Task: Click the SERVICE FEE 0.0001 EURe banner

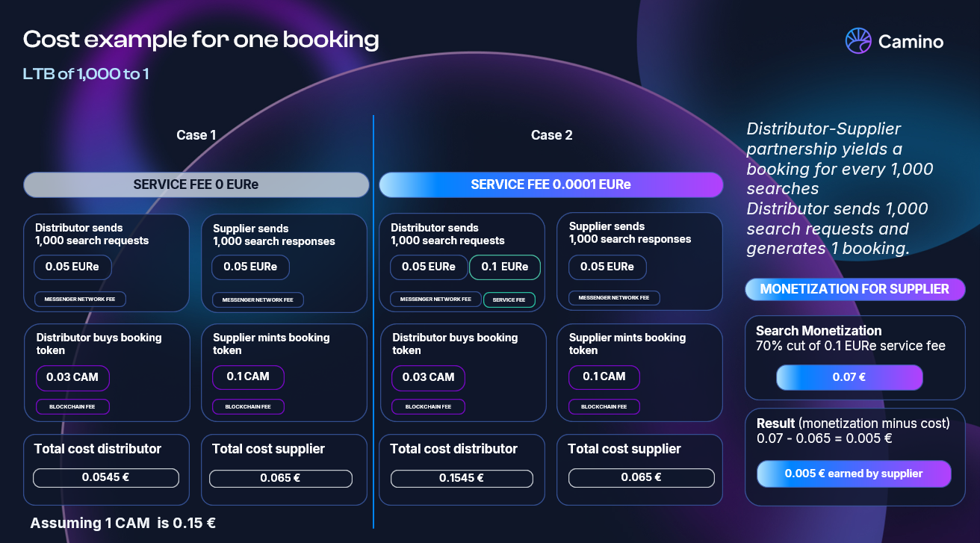Action: (551, 184)
